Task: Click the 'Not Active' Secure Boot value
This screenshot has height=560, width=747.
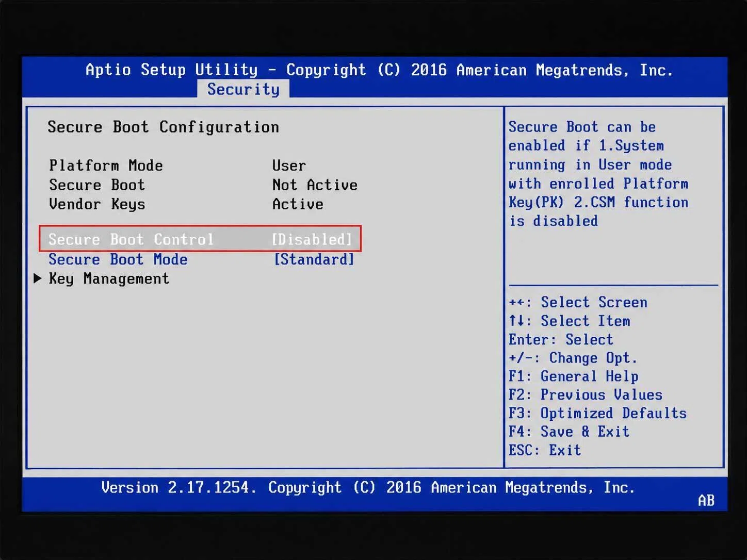Action: tap(315, 185)
